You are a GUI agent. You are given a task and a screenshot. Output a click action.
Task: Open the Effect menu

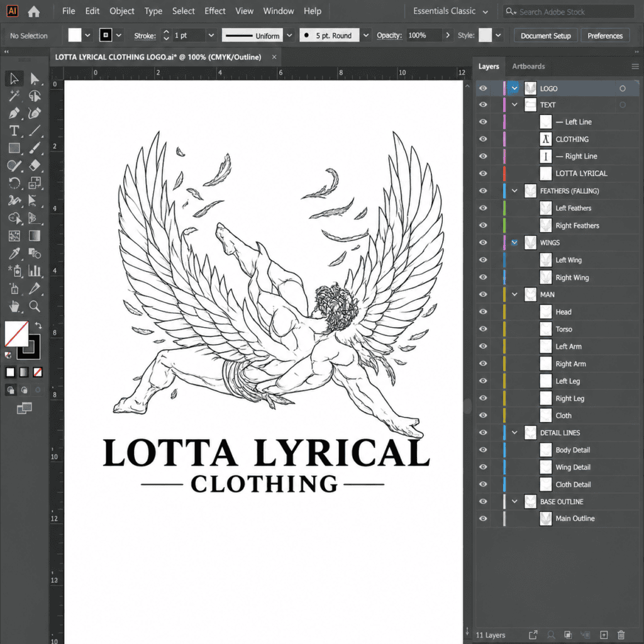pyautogui.click(x=215, y=11)
